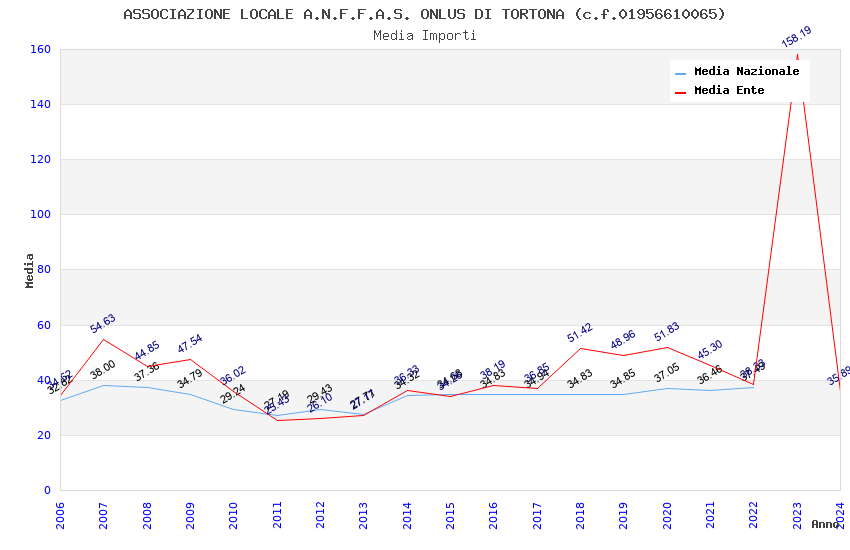Click the 29.43 data label
This screenshot has width=850, height=550.
click(x=320, y=393)
